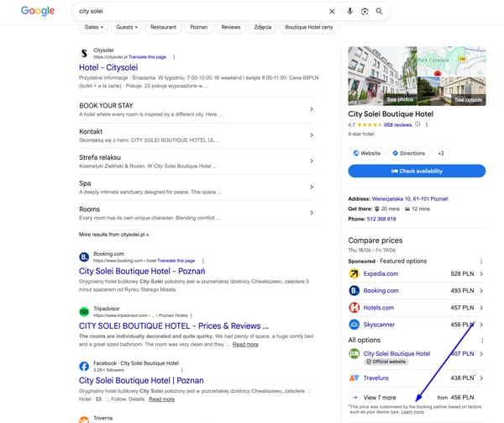Image resolution: width=504 pixels, height=423 pixels.
Task: Open three-dot menu beside Tripadvisor result
Action: click(192, 315)
